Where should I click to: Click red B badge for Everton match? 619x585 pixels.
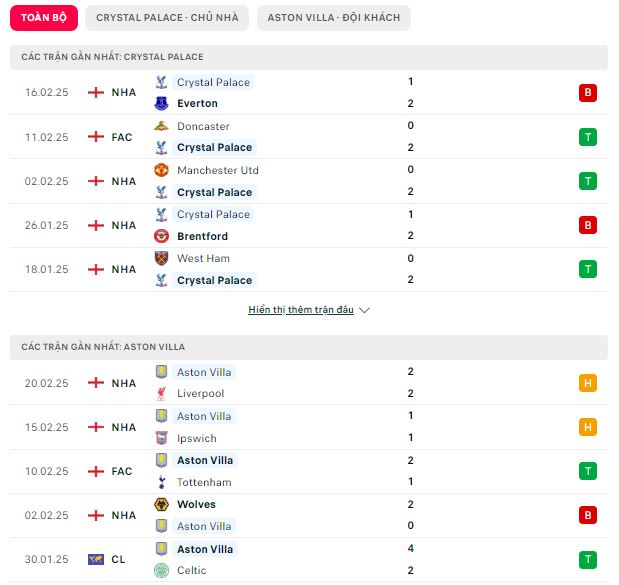click(587, 93)
